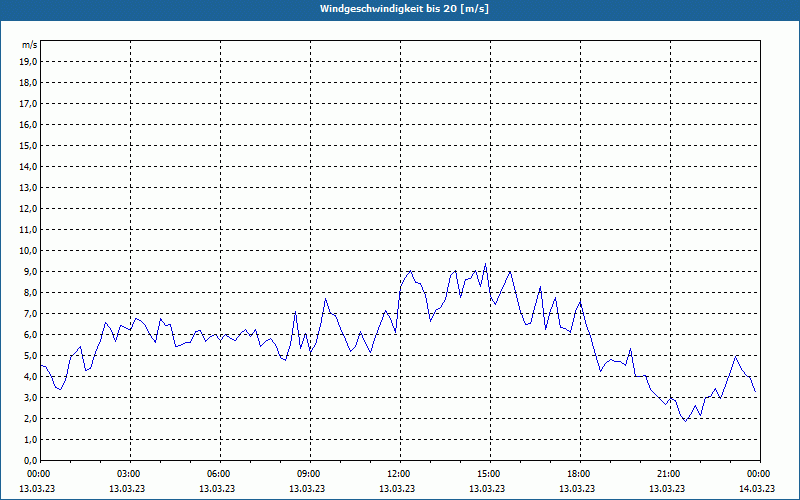Click the 18:00 time axis label
Image resolution: width=800 pixels, height=500 pixels.
click(581, 474)
